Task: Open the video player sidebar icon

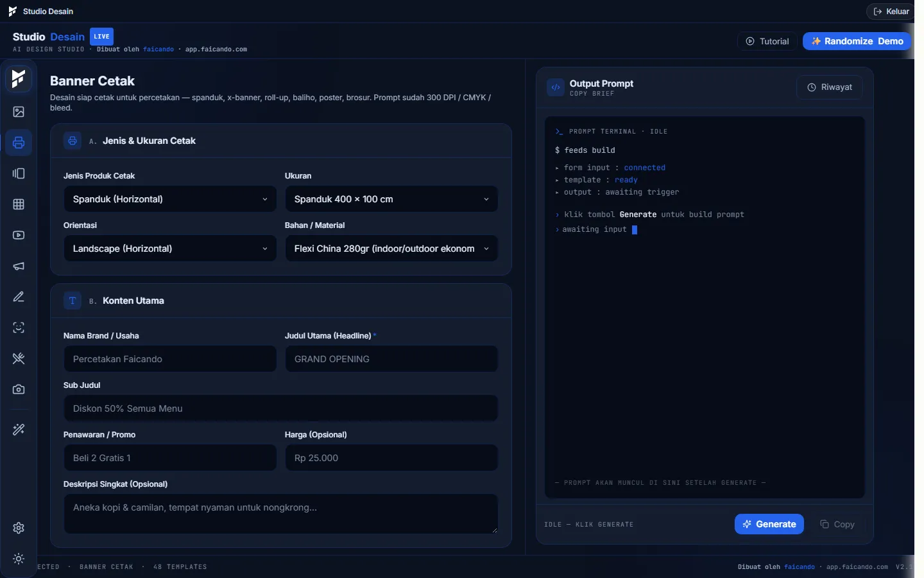Action: point(19,235)
